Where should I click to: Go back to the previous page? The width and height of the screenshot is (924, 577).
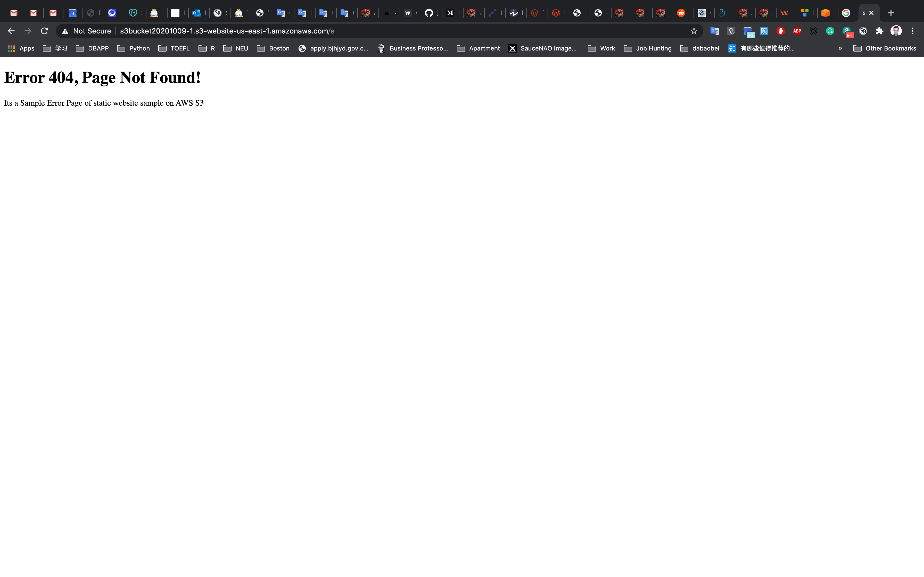11,31
